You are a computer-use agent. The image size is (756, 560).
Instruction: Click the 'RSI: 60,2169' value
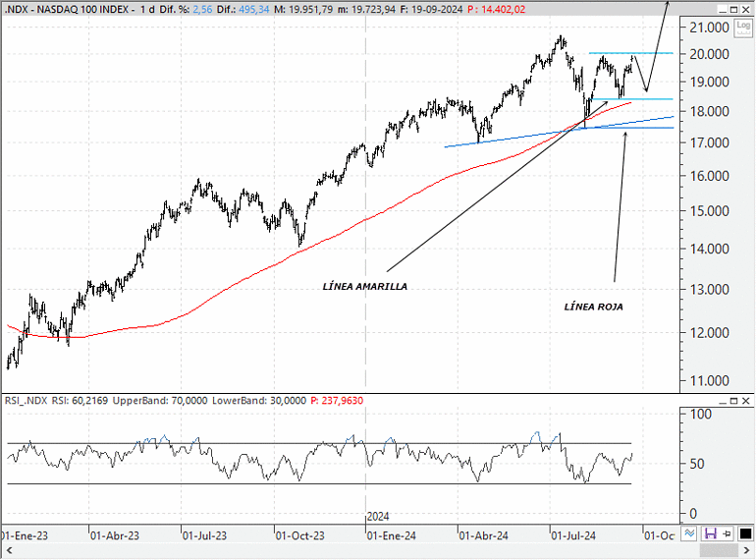(81, 401)
